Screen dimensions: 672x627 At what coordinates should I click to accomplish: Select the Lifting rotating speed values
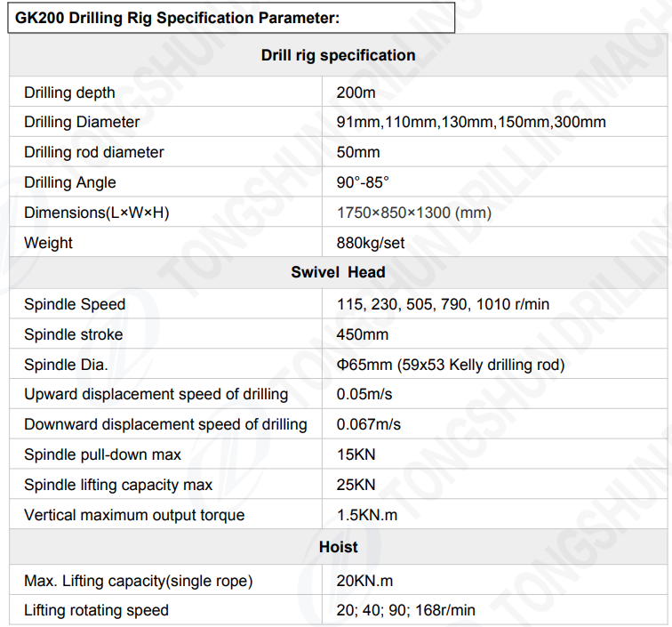406,610
